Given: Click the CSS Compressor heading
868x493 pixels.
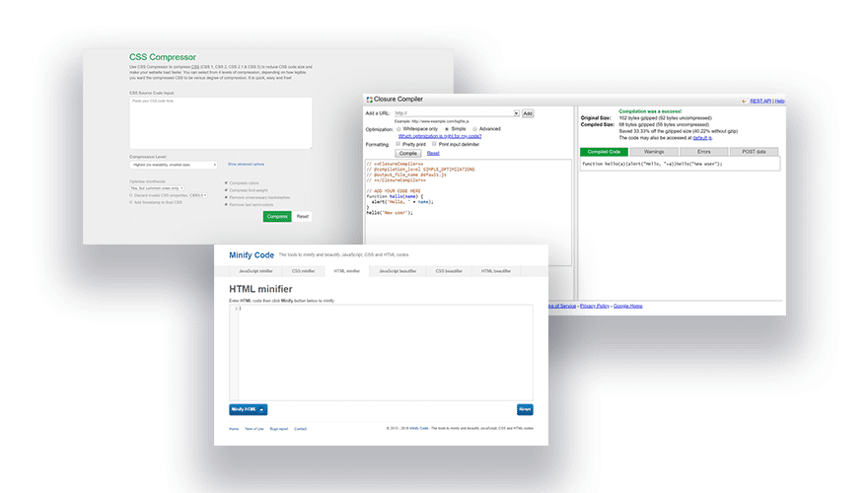Looking at the screenshot, I should coord(163,57).
